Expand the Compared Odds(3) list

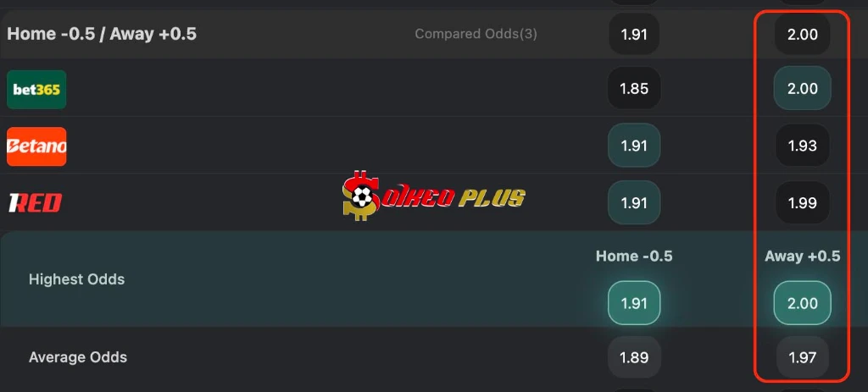pyautogui.click(x=476, y=35)
